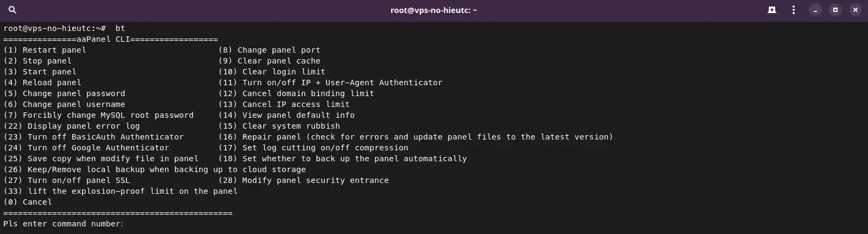
Task: Click the search icon in the terminal header
Action: [x=12, y=10]
